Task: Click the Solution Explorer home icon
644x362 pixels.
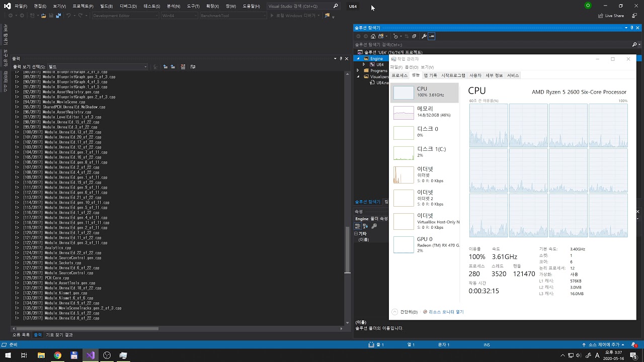Action: click(373, 36)
